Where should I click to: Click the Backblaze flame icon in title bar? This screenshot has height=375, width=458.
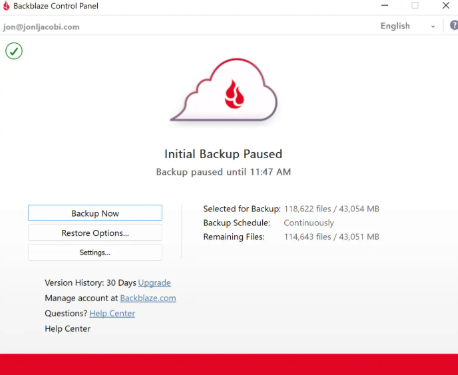pos(6,6)
